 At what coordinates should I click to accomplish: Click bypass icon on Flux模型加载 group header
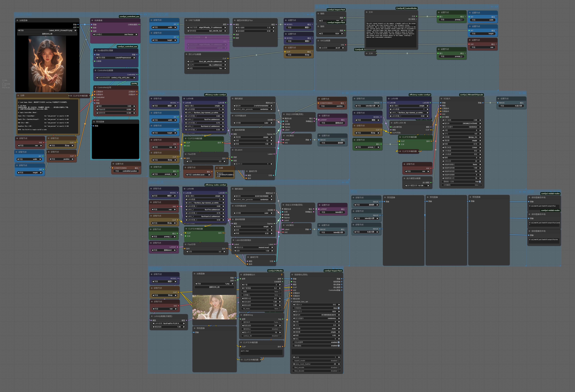(x=308, y=14)
